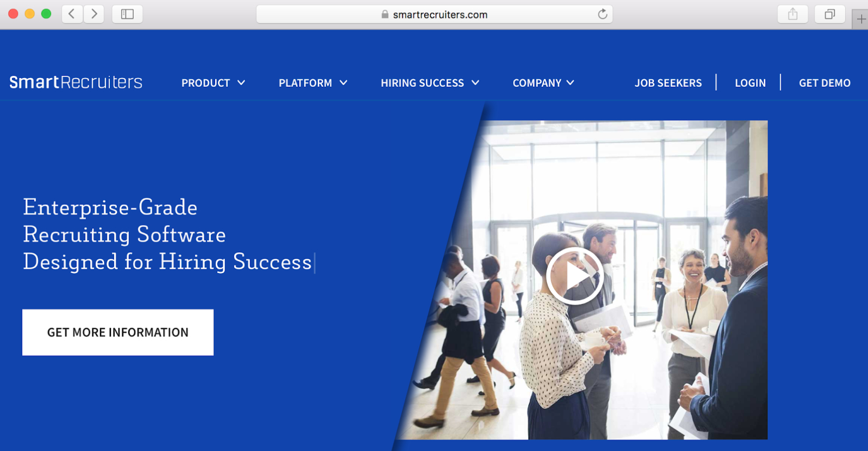
Task: Click the hero image of people in the lobby
Action: 583,280
